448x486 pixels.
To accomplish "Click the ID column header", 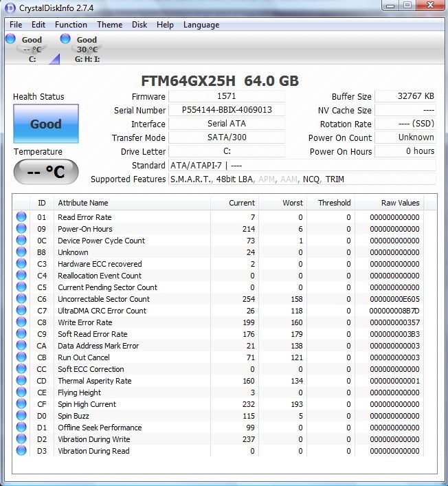I will point(42,203).
